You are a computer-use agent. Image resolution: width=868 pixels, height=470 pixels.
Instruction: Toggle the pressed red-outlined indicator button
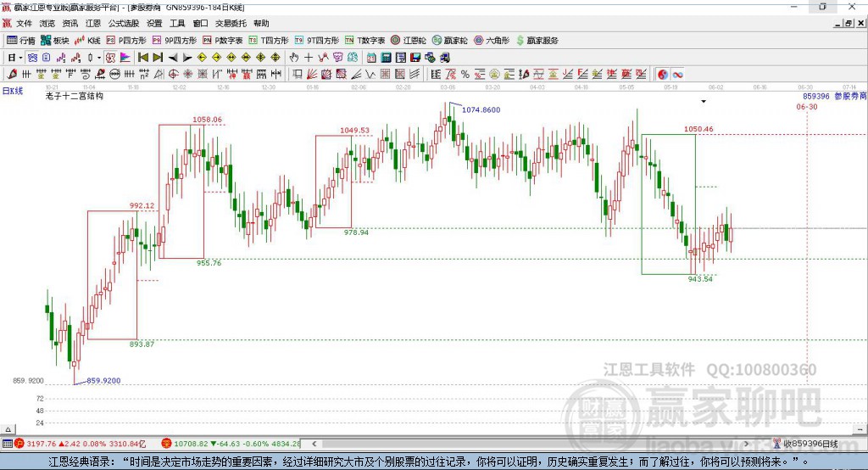point(111,58)
